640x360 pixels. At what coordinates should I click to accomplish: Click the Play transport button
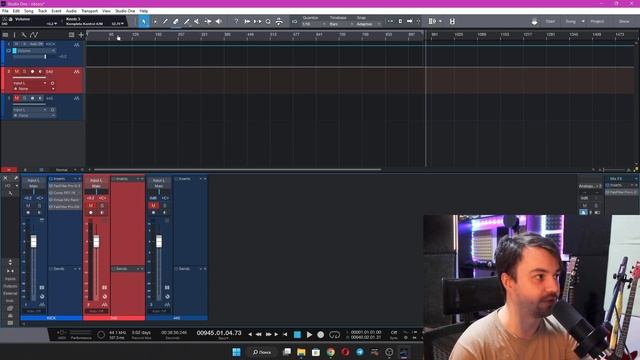[x=309, y=335]
